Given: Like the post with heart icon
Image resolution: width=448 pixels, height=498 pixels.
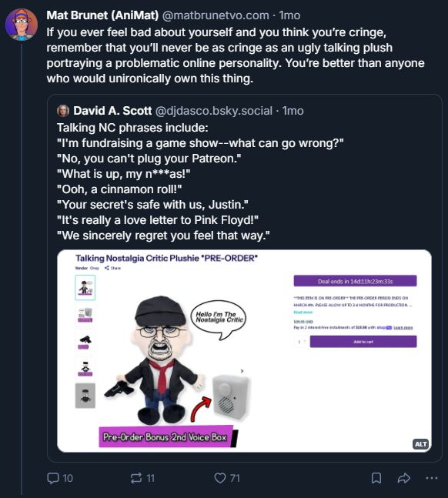Looking at the screenshot, I should [220, 478].
